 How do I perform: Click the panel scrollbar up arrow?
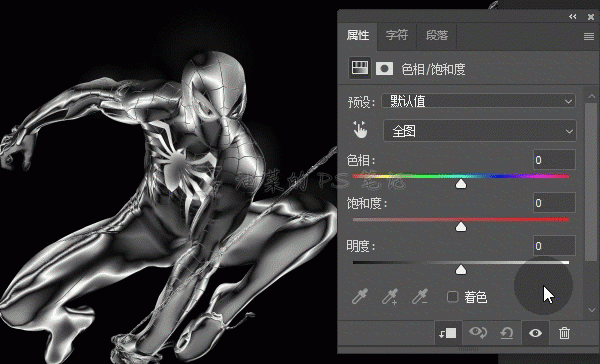pyautogui.click(x=592, y=96)
